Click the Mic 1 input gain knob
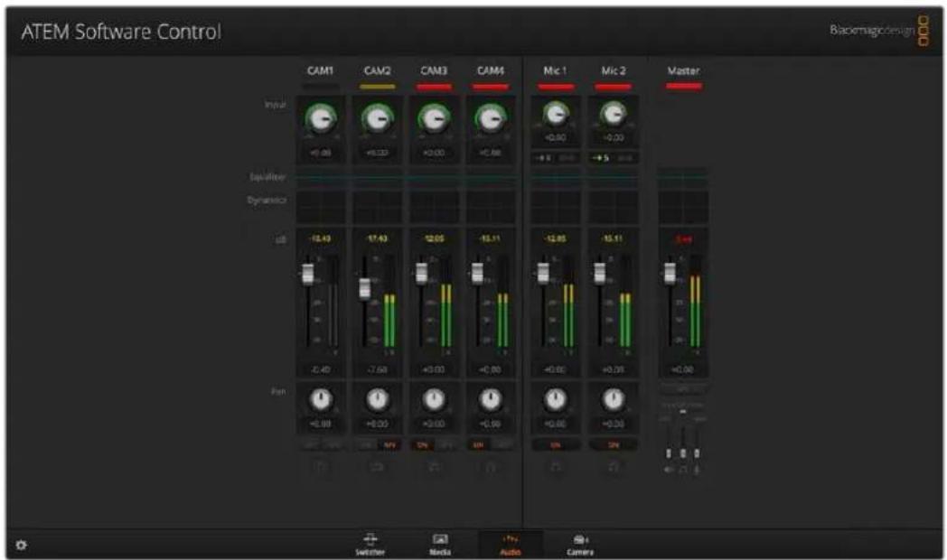Image resolution: width=947 pixels, height=560 pixels. click(556, 113)
